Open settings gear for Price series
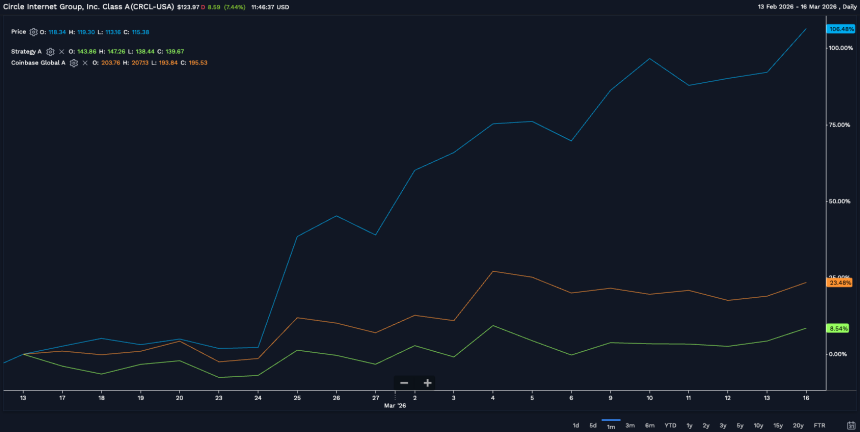860x432 pixels. click(x=33, y=32)
